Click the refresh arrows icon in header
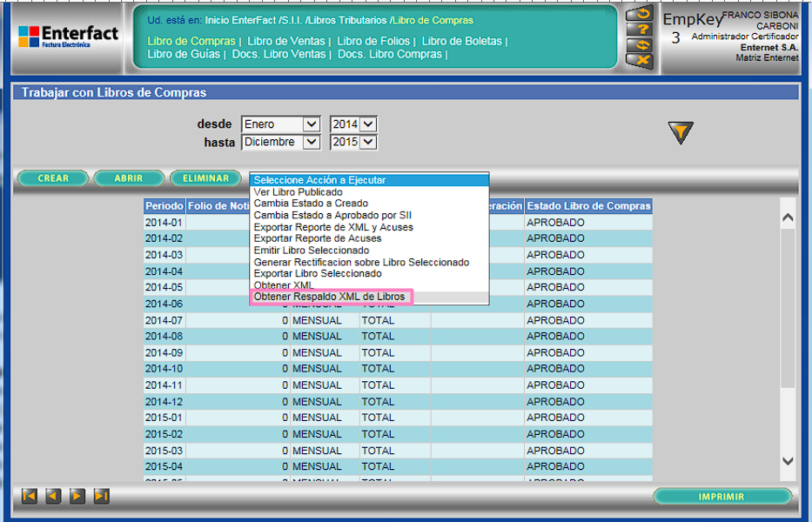 pos(640,44)
